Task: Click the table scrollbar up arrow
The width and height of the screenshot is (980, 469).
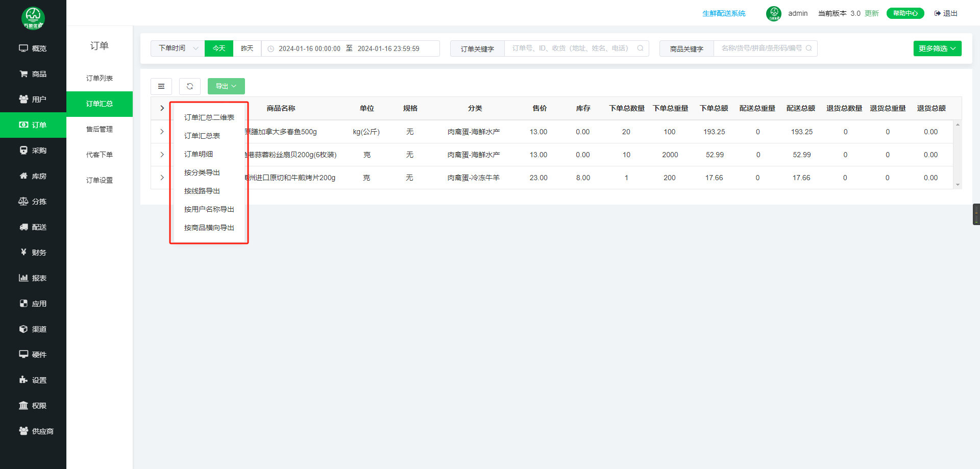Action: [x=958, y=125]
